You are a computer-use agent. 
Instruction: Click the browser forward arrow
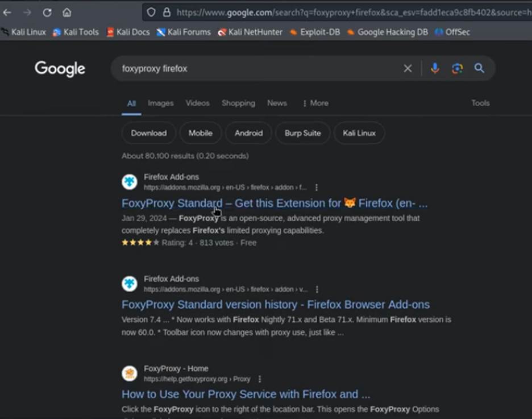coord(27,13)
